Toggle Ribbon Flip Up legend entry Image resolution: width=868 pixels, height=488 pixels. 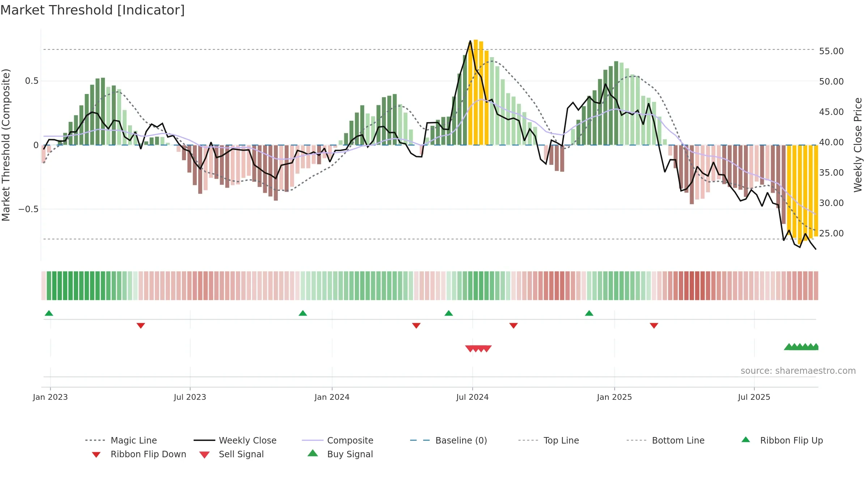click(782, 440)
